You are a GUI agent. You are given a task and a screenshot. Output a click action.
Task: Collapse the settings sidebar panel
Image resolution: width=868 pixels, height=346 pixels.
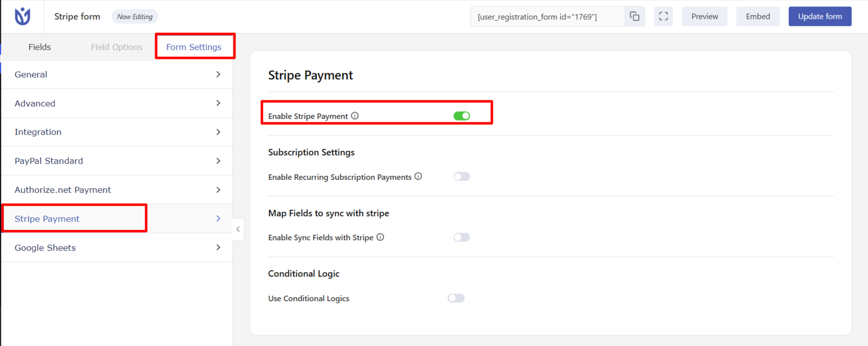coord(238,229)
